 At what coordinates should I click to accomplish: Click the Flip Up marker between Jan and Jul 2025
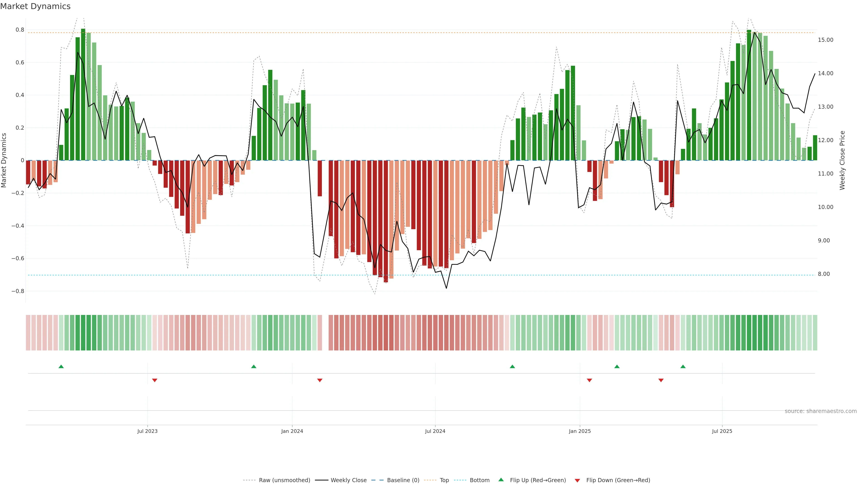click(617, 366)
